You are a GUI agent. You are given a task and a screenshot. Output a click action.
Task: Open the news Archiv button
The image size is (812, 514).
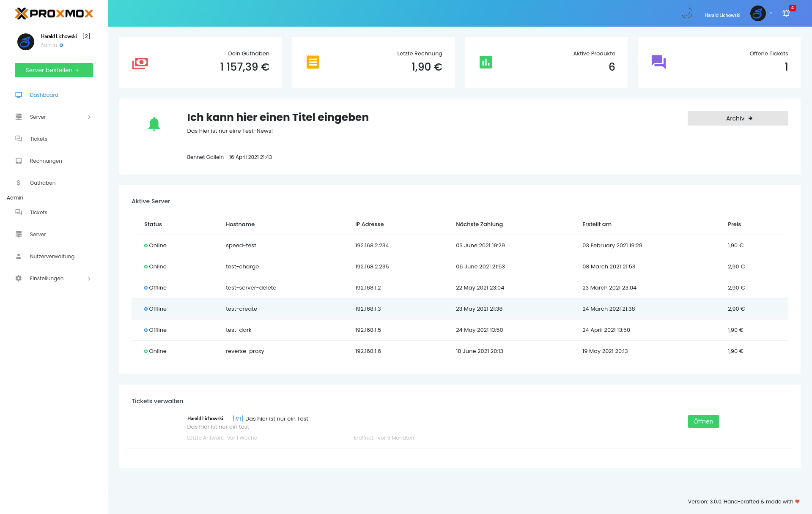pyautogui.click(x=738, y=118)
